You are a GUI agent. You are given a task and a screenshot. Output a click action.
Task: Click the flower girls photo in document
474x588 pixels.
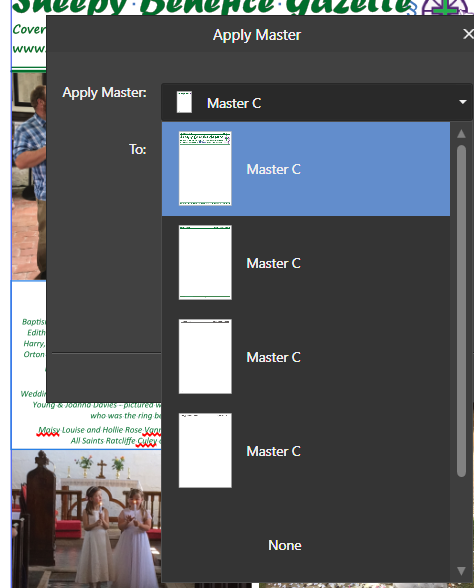point(87,519)
